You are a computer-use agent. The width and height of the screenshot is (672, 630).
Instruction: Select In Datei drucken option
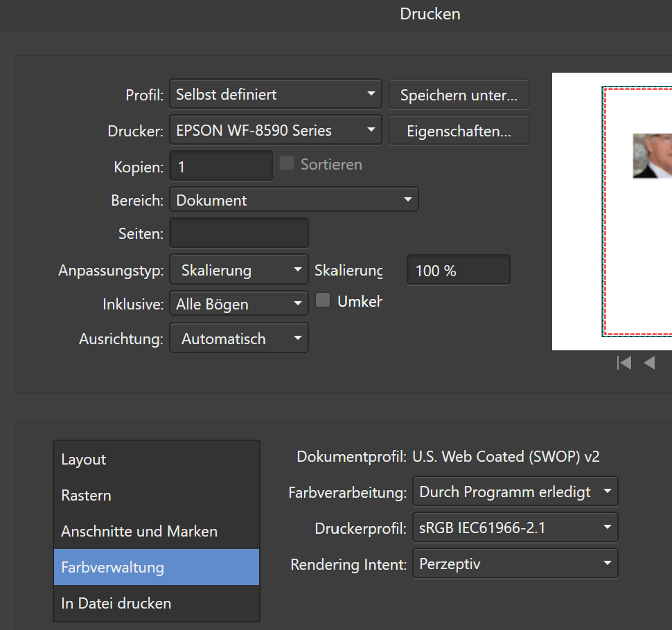pos(157,604)
